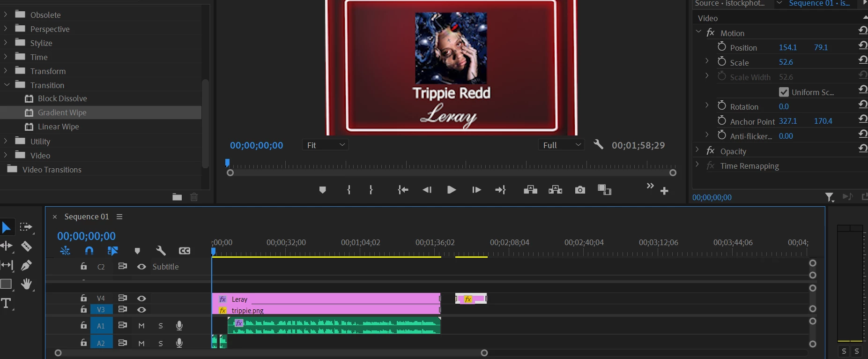Collapse the Motion effect properties
868x359 pixels.
[x=698, y=32]
